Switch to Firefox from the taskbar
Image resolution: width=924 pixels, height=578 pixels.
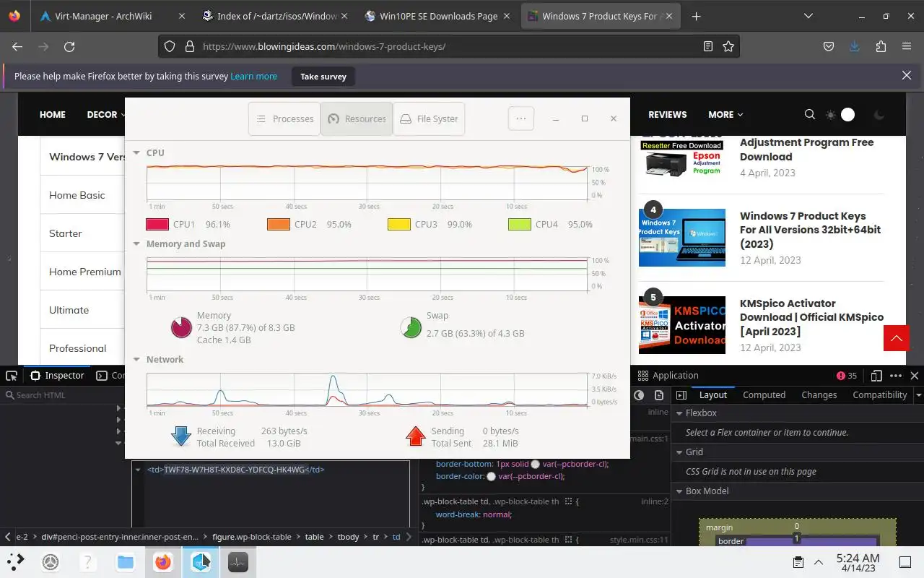(x=163, y=561)
